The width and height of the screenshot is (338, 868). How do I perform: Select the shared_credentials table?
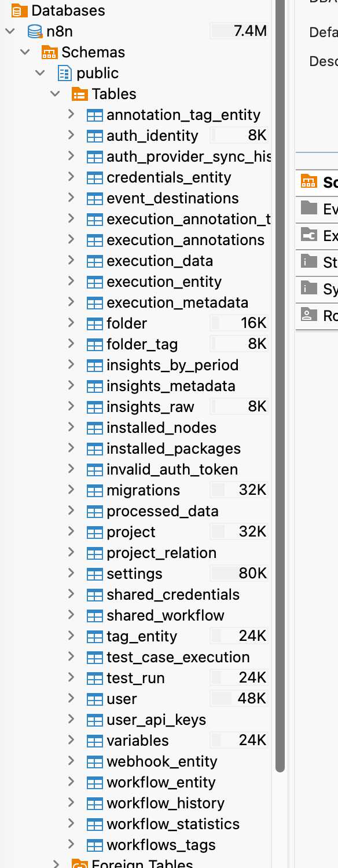(x=173, y=595)
